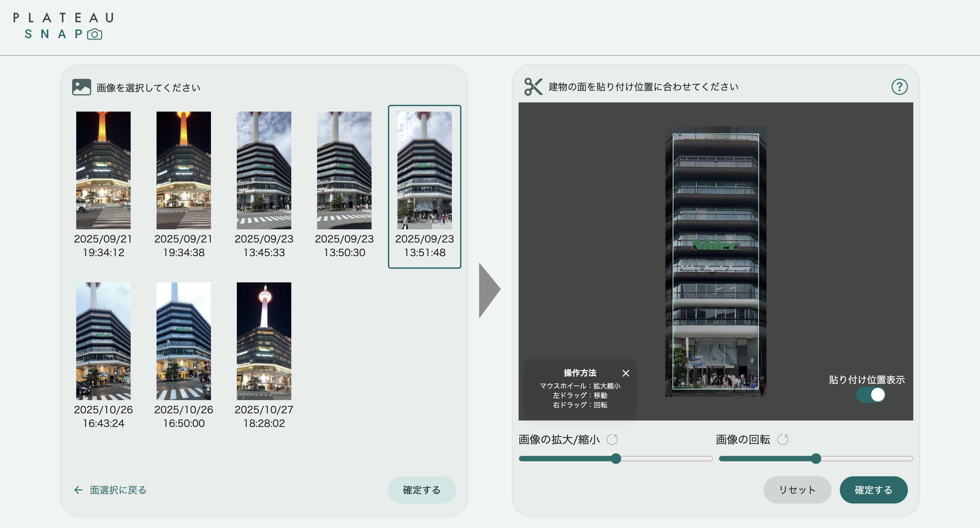Close the 操作方法 instructions popup
The height and width of the screenshot is (528, 980).
[x=625, y=373]
